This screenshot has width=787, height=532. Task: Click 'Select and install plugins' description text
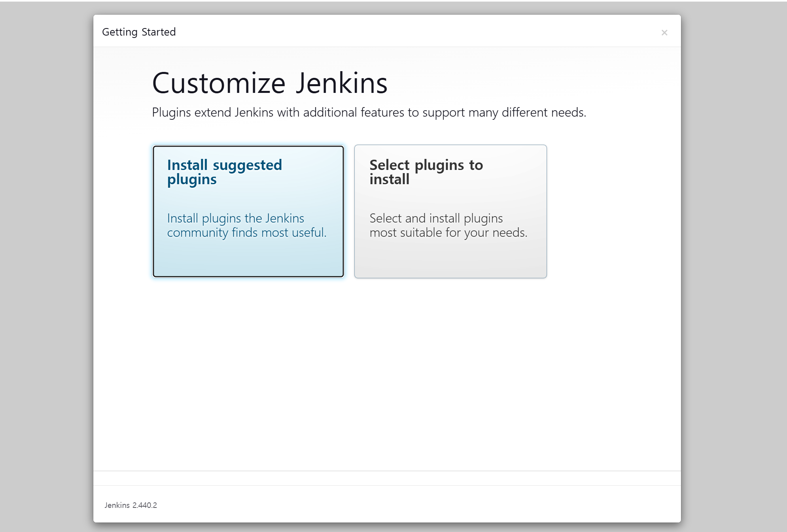pos(448,225)
